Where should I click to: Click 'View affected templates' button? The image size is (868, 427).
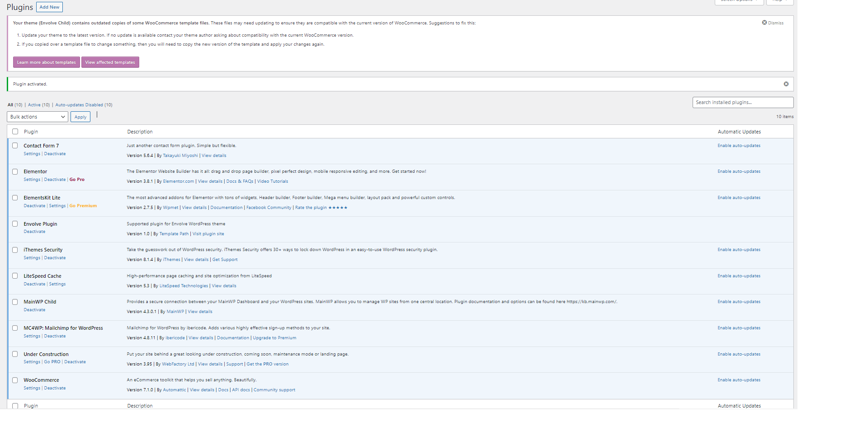110,62
